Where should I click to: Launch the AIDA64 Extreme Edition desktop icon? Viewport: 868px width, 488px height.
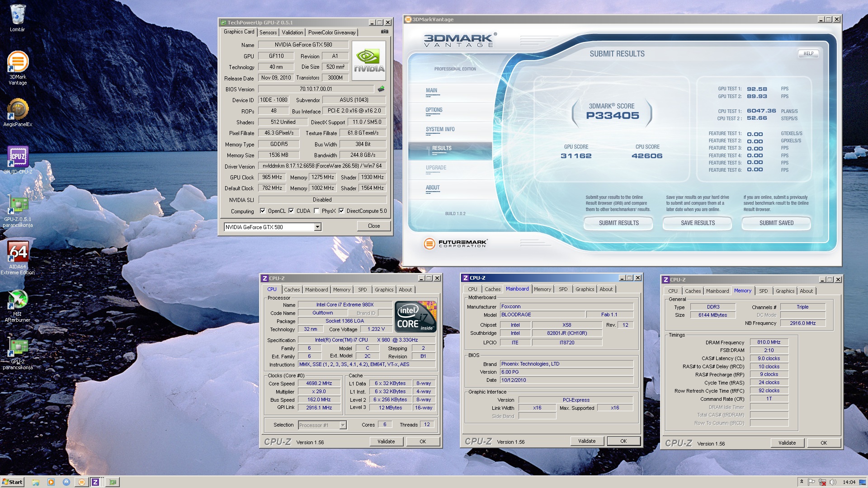(x=18, y=258)
